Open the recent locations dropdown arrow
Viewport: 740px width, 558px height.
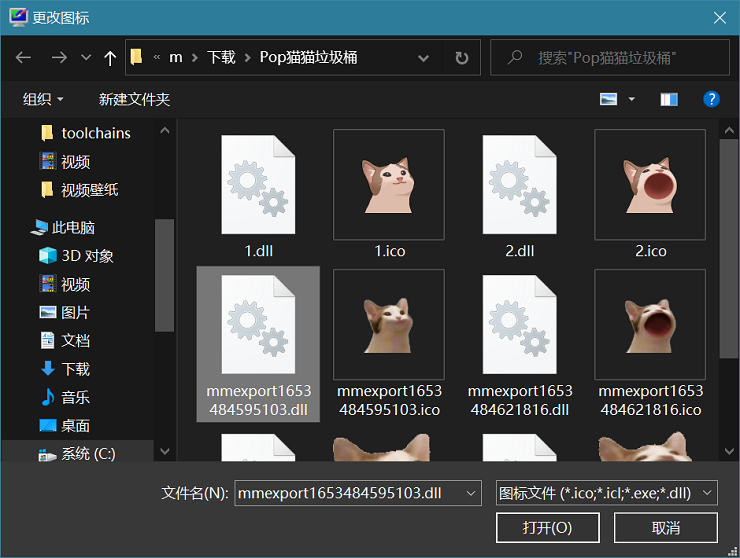click(x=86, y=58)
